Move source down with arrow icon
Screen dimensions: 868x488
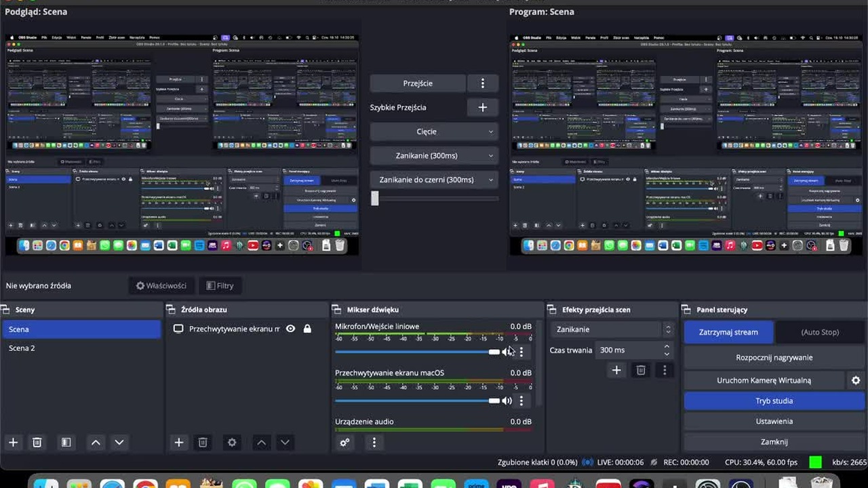coord(285,442)
